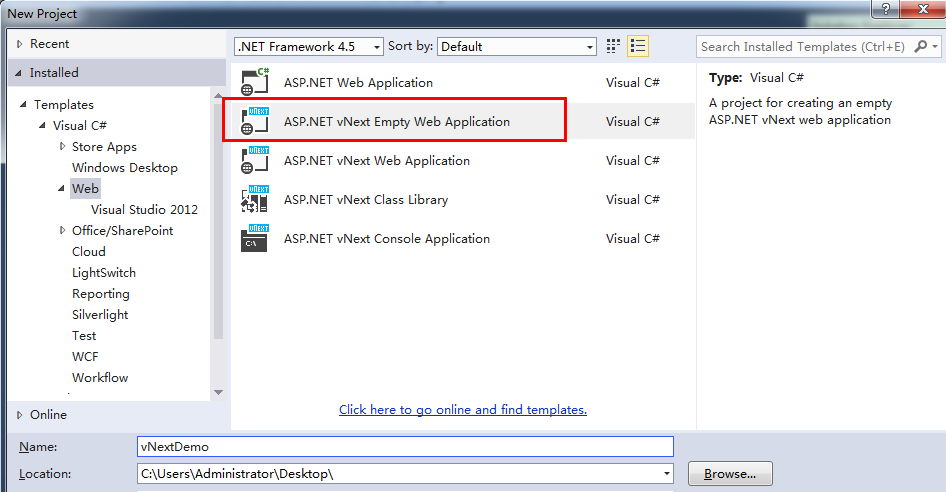Viewport: 946px width, 492px height.
Task: Select ASP.NET vNext Console Application row text
Action: pos(387,238)
